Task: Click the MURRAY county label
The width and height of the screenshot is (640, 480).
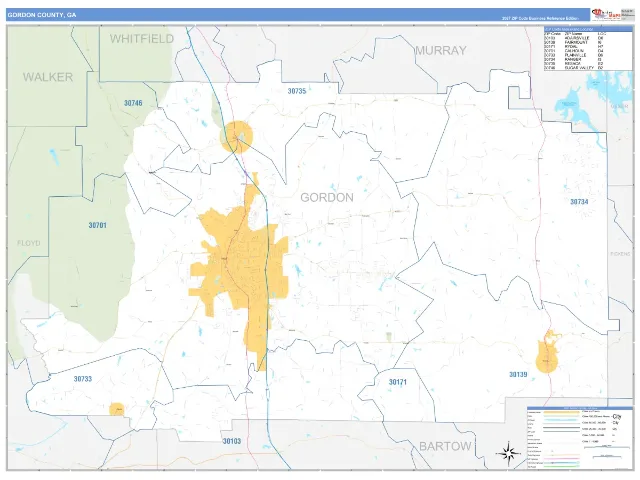Action: point(441,51)
